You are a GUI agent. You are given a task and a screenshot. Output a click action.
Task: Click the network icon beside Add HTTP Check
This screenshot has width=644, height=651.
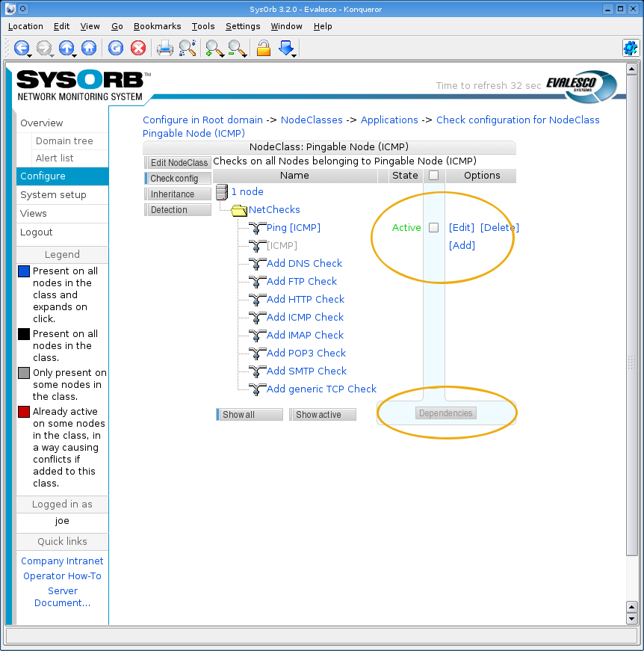257,300
